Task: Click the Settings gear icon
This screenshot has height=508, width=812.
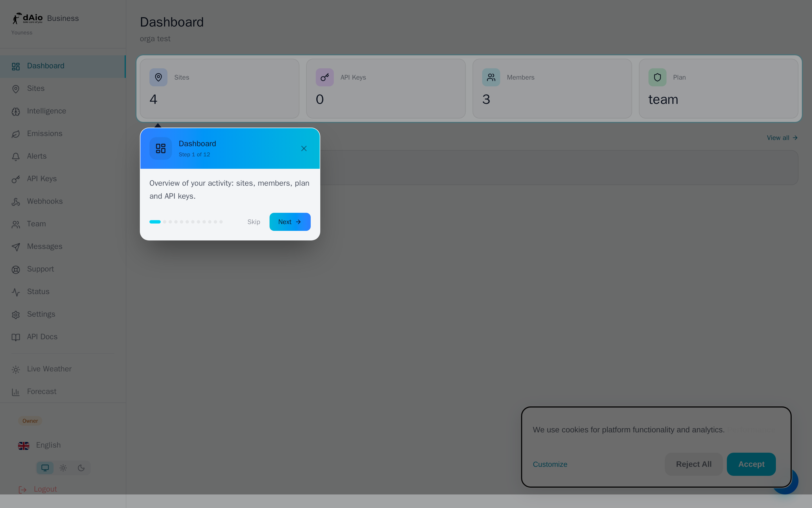Action: pyautogui.click(x=16, y=315)
